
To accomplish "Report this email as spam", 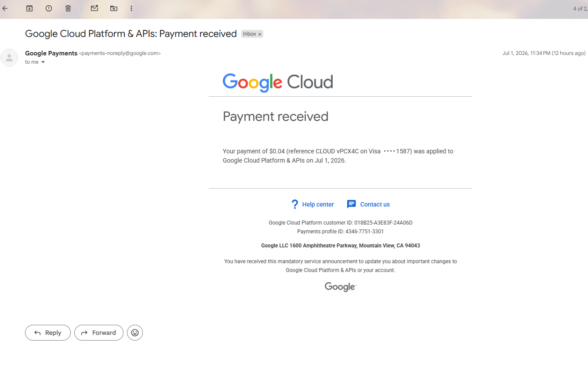I will click(x=49, y=8).
